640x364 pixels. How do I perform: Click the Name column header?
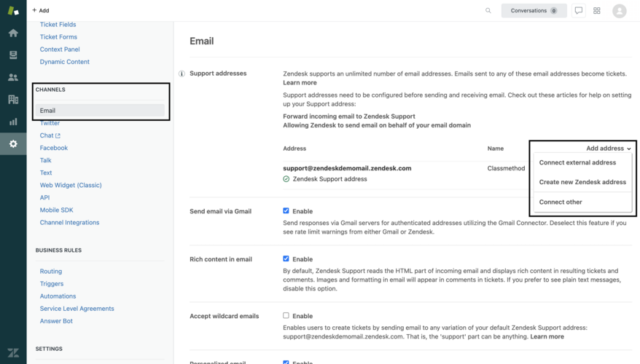tap(495, 149)
